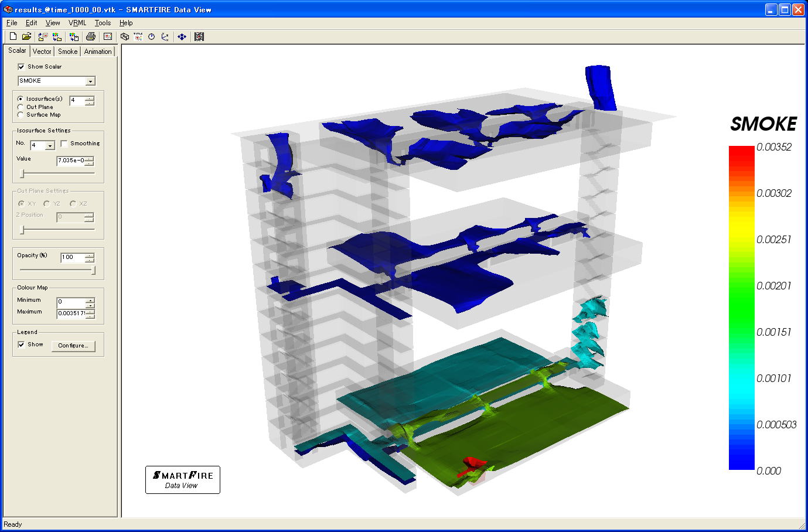Image resolution: width=808 pixels, height=532 pixels.
Task: Open the File menu
Action: pos(12,23)
